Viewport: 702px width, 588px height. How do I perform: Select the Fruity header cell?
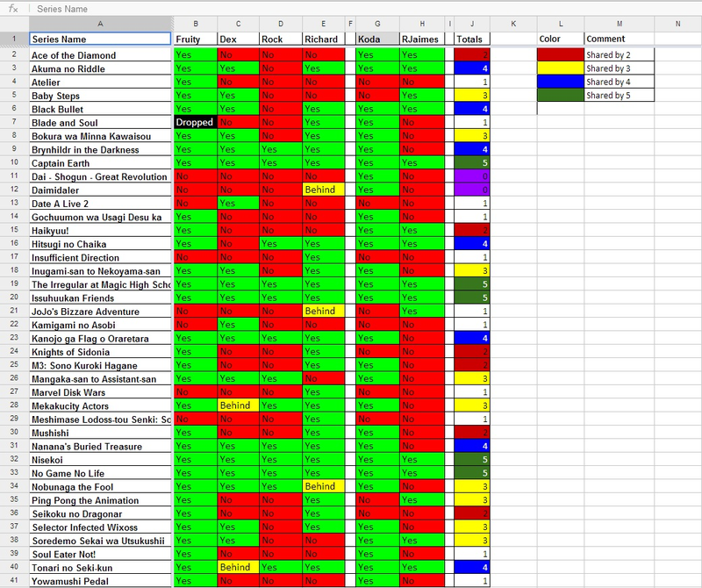point(196,39)
